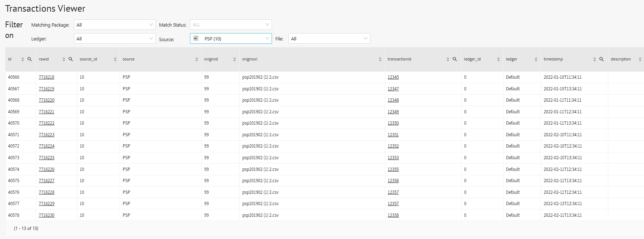Open the Source dropdown showing PSP (10)
Screen dimensions: 644x239
click(x=231, y=39)
